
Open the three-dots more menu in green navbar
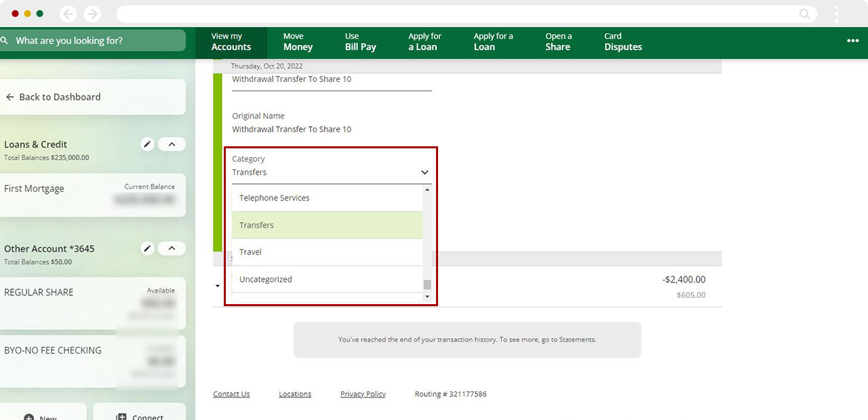852,41
